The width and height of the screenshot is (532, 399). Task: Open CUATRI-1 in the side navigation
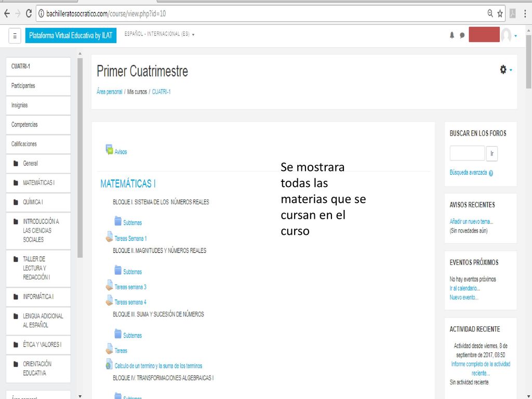(38, 66)
